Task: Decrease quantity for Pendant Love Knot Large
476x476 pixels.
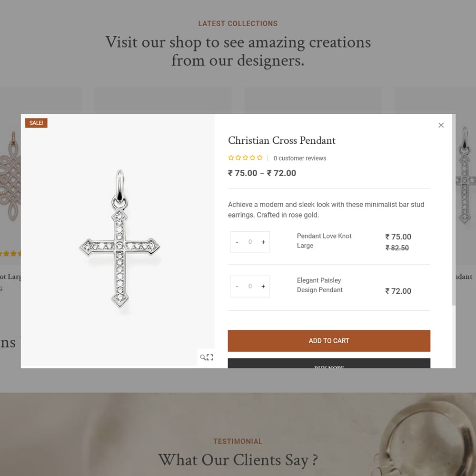Action: pyautogui.click(x=237, y=242)
